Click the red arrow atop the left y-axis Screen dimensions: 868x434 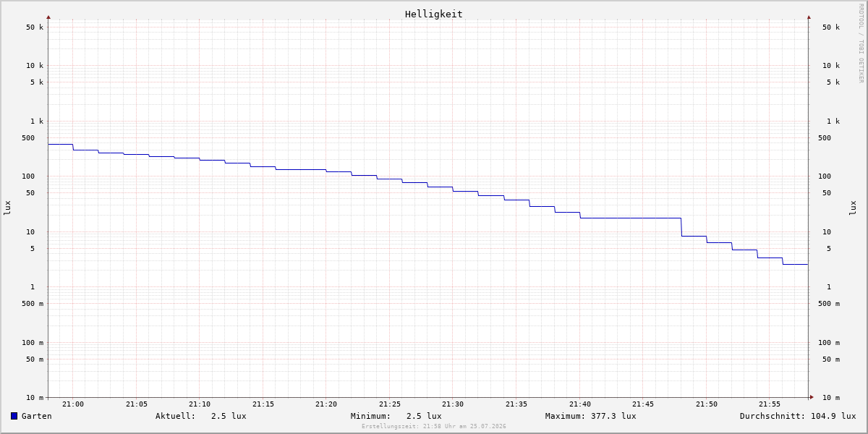point(48,17)
